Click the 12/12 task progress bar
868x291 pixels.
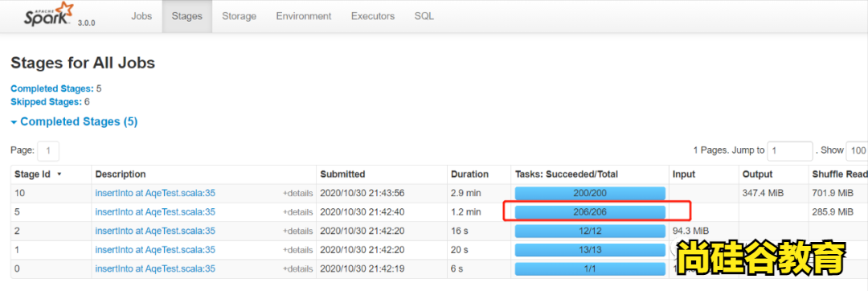tap(590, 232)
